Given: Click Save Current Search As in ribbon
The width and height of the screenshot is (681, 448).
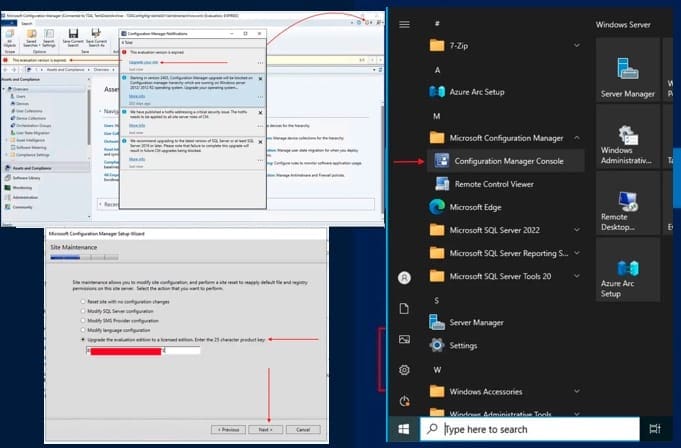Looking at the screenshot, I should tap(96, 37).
